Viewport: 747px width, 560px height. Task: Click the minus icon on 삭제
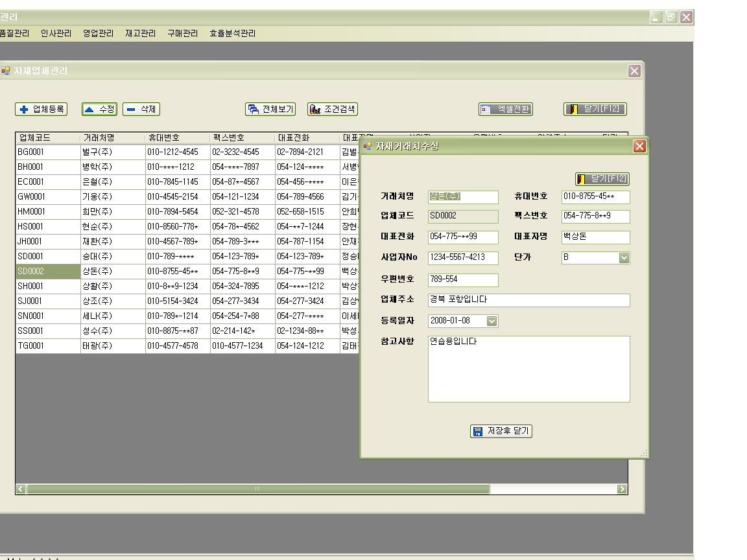[131, 110]
